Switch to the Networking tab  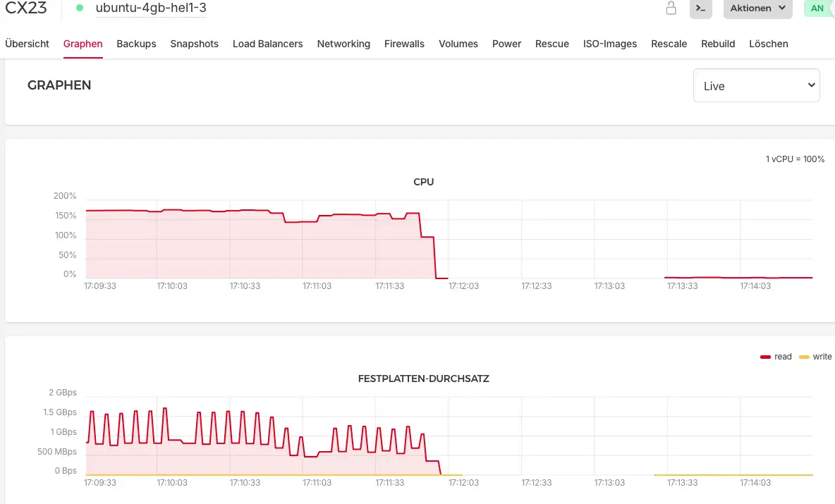(x=343, y=44)
